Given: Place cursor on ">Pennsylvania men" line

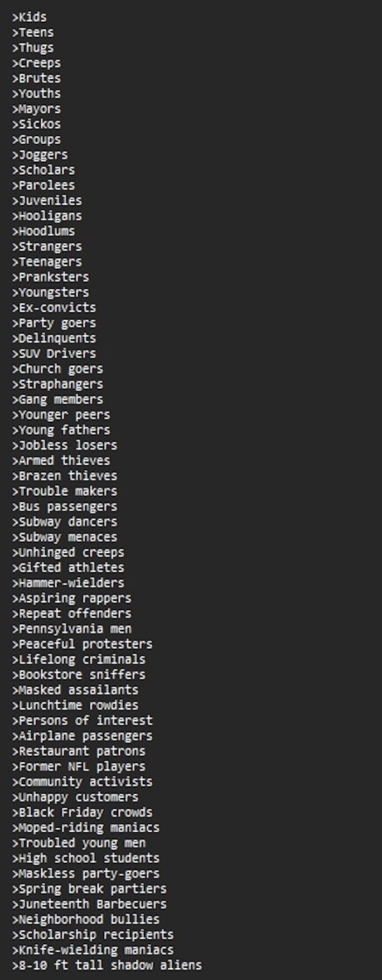Looking at the screenshot, I should click(71, 629).
